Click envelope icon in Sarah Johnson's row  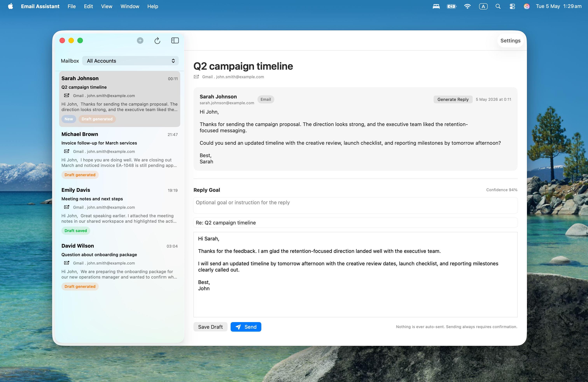tap(67, 95)
